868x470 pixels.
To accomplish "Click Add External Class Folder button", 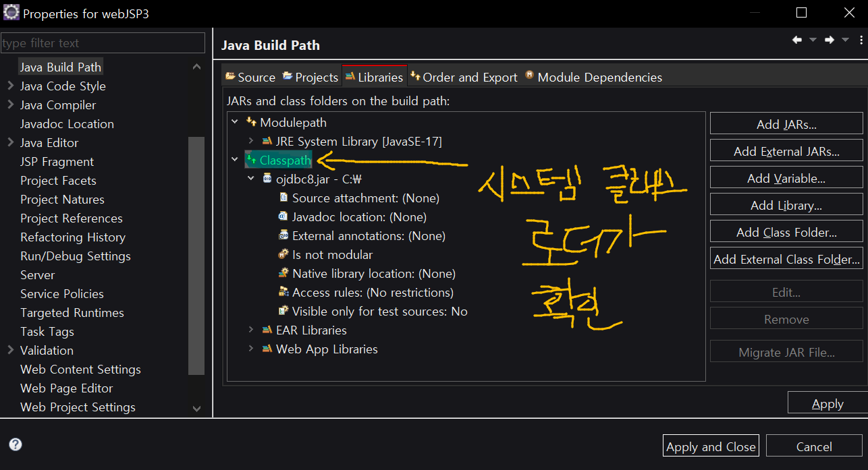I will coord(786,259).
